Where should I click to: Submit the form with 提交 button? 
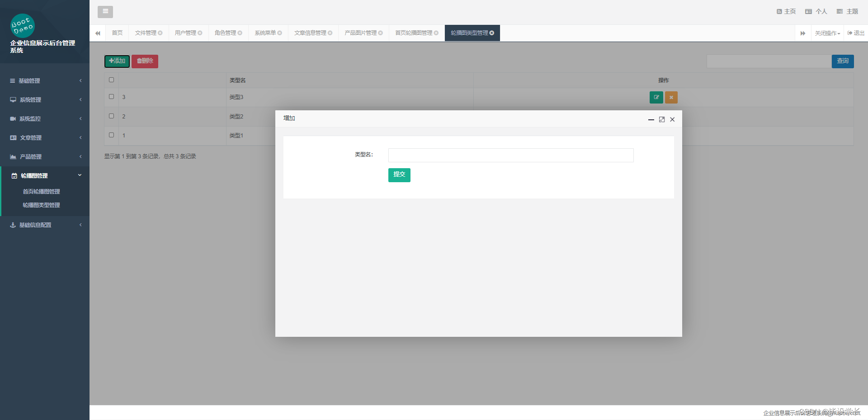[x=399, y=175]
